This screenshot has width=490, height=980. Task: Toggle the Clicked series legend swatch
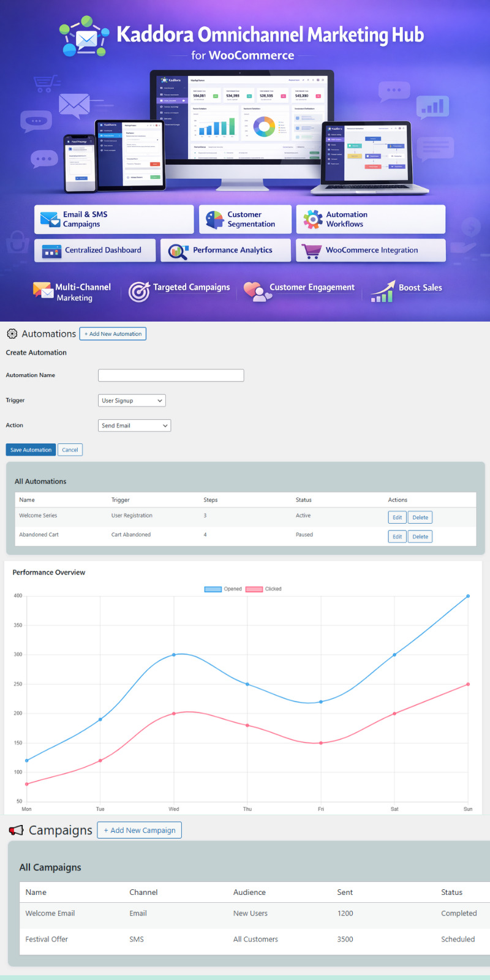254,589
